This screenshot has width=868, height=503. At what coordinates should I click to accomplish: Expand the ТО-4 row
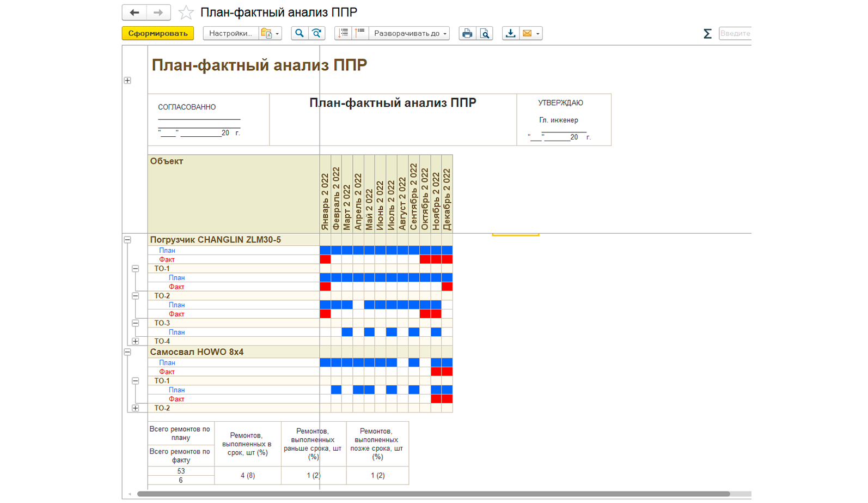(x=136, y=341)
